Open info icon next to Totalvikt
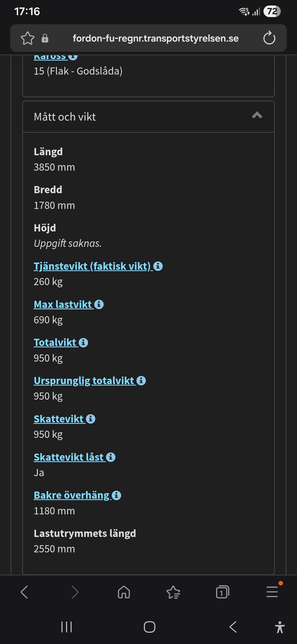 [x=83, y=343]
